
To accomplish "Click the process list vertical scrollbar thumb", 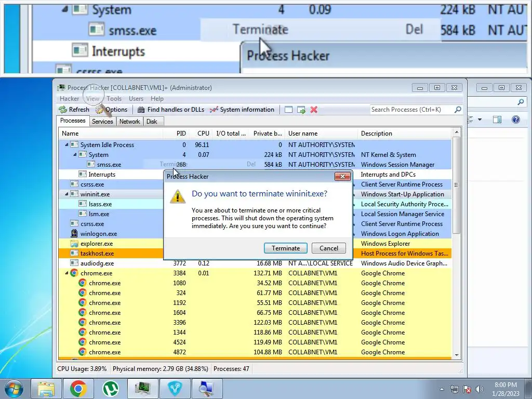I will (456, 185).
